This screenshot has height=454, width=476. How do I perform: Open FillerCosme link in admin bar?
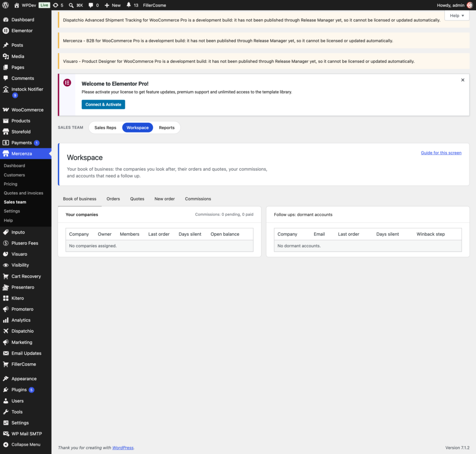pos(154,5)
